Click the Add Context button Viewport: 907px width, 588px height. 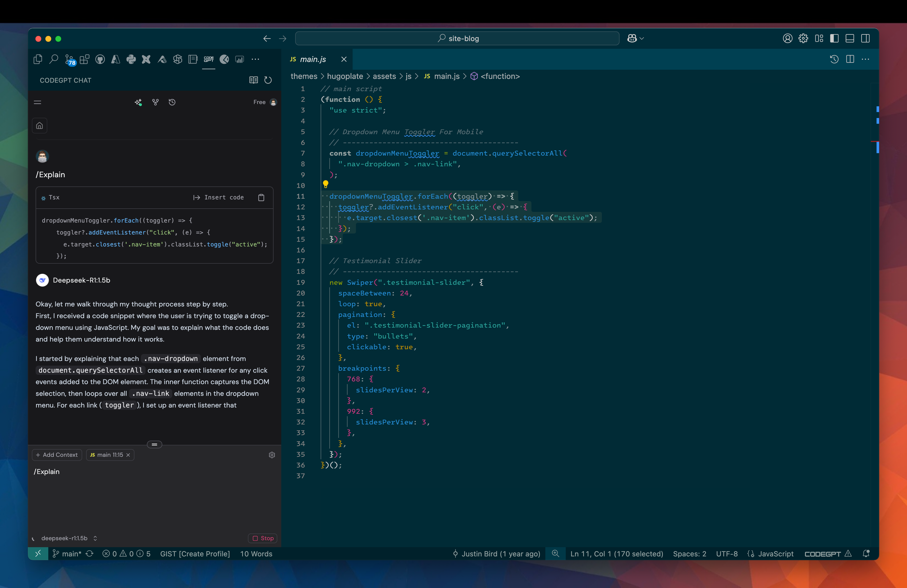(57, 455)
